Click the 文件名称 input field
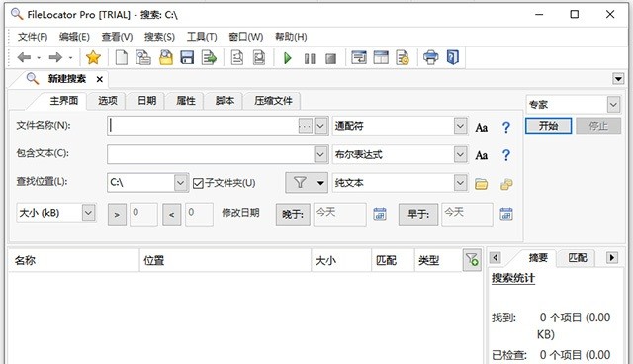Viewport: 633px width, 364px height. click(203, 126)
